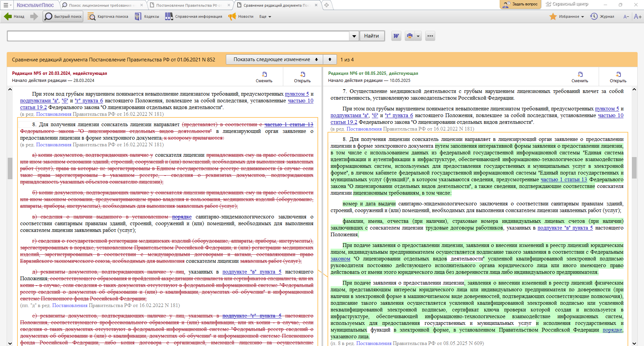Viewport: 644px width, 346px height.
Task: Expand the print options dropdown arrow
Action: click(418, 36)
